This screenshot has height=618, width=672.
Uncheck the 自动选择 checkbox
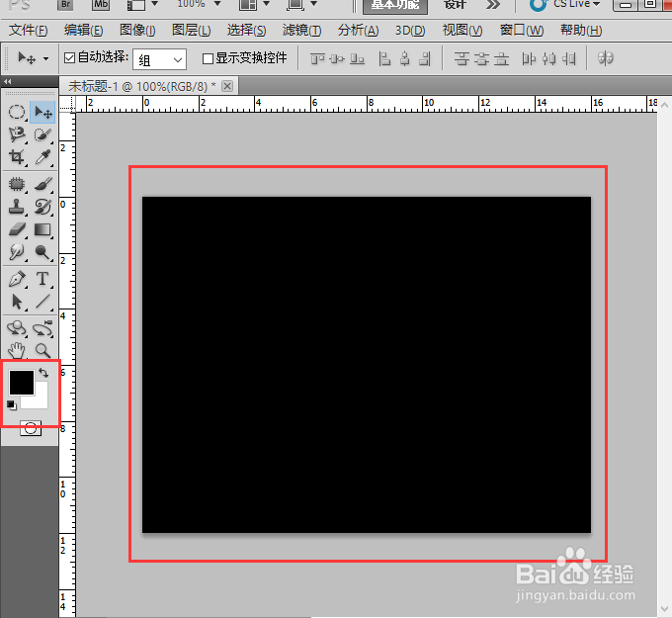pos(69,57)
